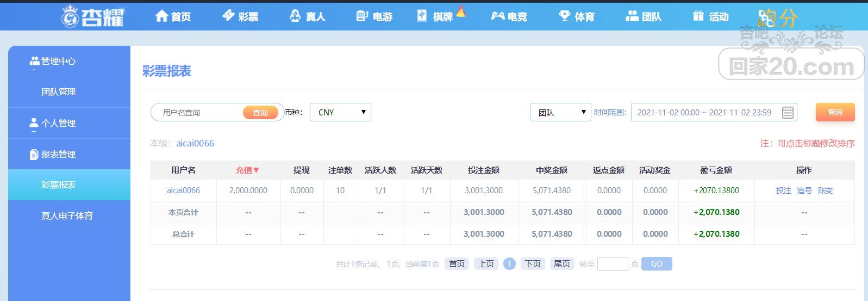Image resolution: width=868 pixels, height=301 pixels.
Task: Click the 下页 pagination button
Action: (x=533, y=264)
